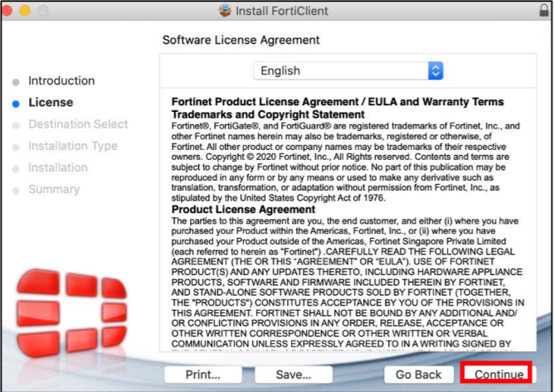The width and height of the screenshot is (554, 392).
Task: Click the blue arrows on language selector
Action: coord(435,71)
